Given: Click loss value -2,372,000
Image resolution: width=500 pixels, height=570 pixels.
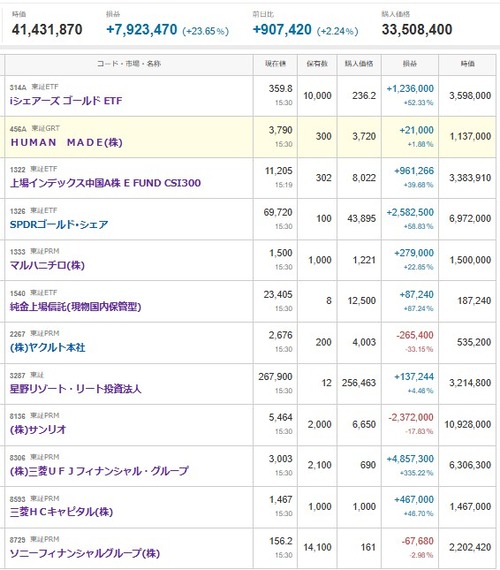Looking at the screenshot, I should click(411, 417).
